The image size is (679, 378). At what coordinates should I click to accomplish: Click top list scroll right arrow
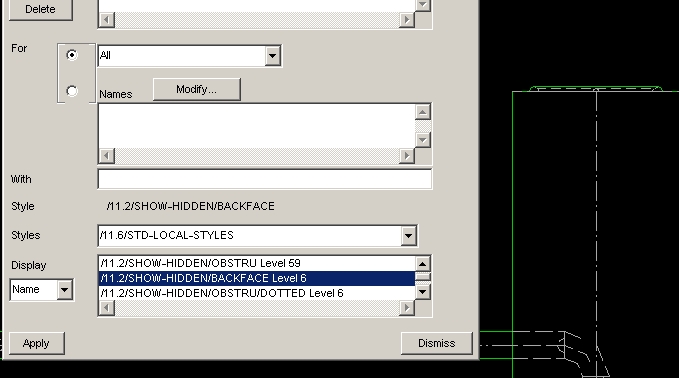click(406, 19)
